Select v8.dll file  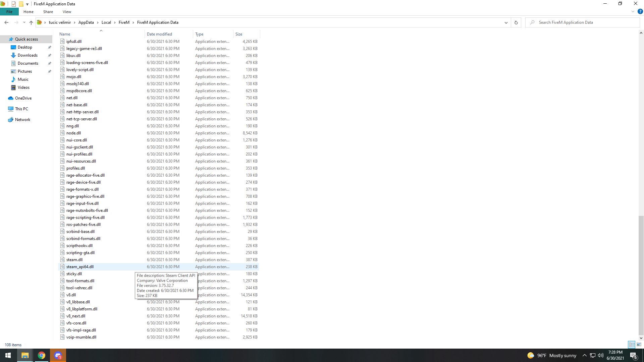(159, 295)
